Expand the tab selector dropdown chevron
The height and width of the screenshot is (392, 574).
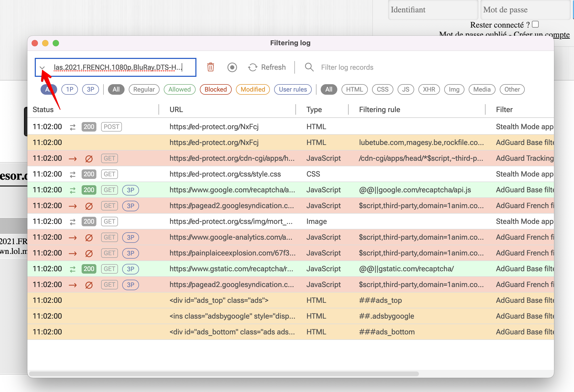43,68
